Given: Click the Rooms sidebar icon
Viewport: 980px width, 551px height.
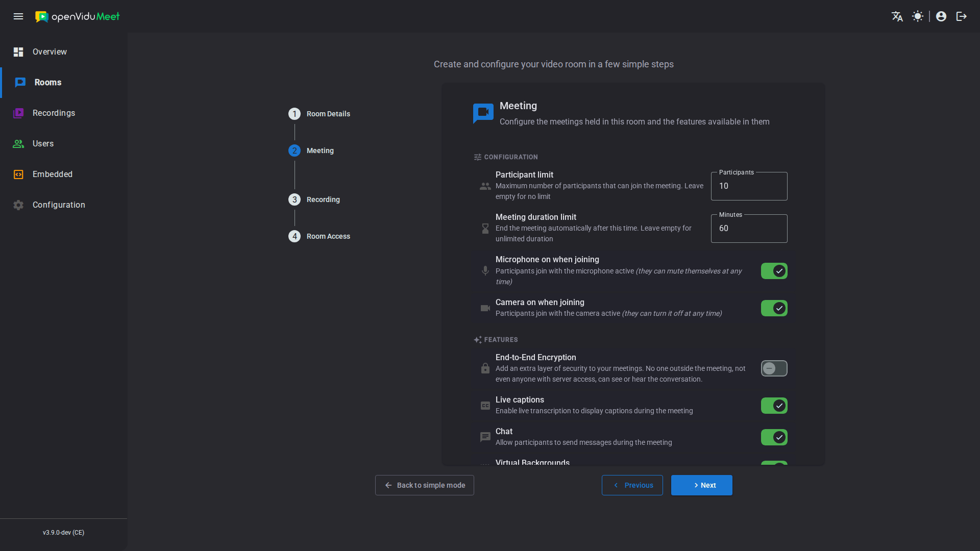Looking at the screenshot, I should [x=20, y=83].
